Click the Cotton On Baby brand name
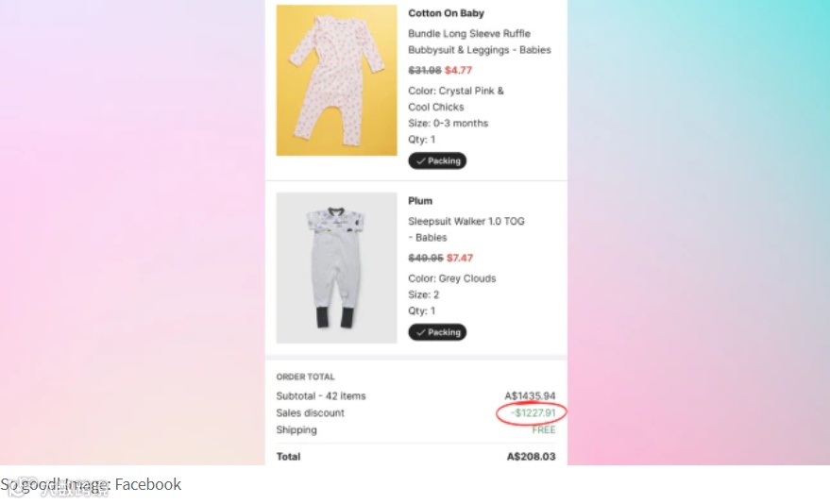This screenshot has height=504, width=830. click(446, 13)
